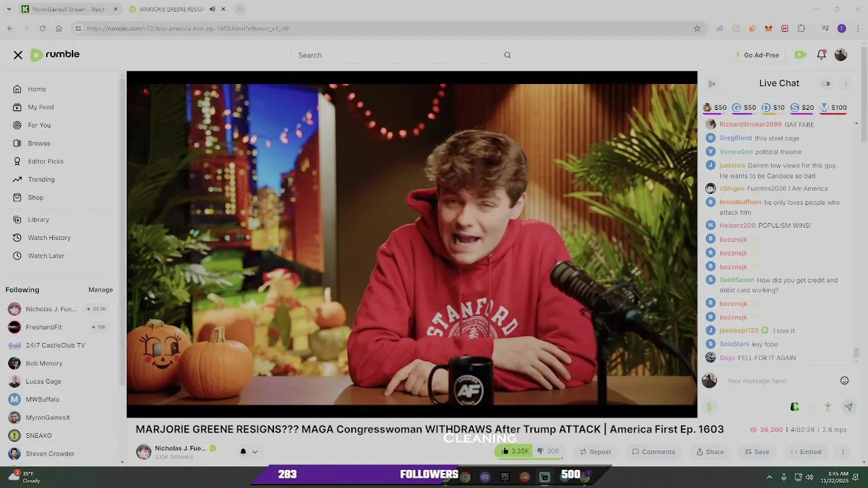Click the golden figure emote under chat input

[x=827, y=407]
